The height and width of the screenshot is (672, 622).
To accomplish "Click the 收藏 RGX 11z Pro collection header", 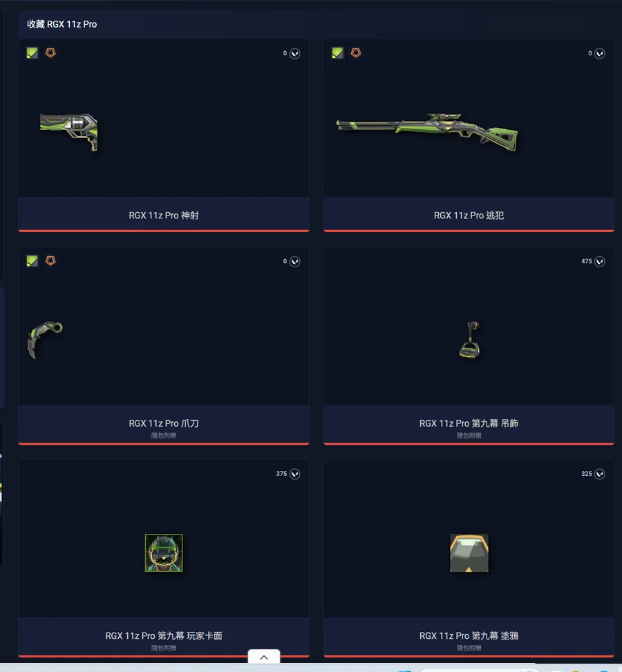I will coord(62,24).
